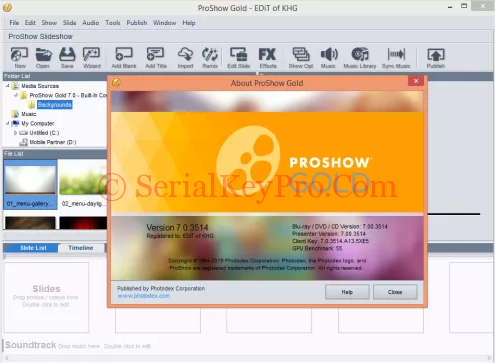Click the 'Mobile Partner (D:)' label

pos(53,142)
